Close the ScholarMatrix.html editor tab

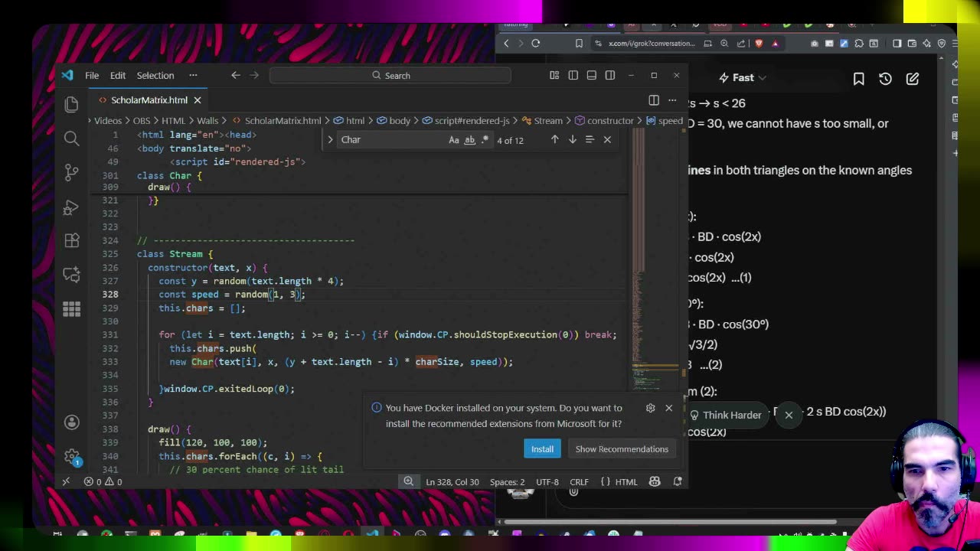click(197, 100)
